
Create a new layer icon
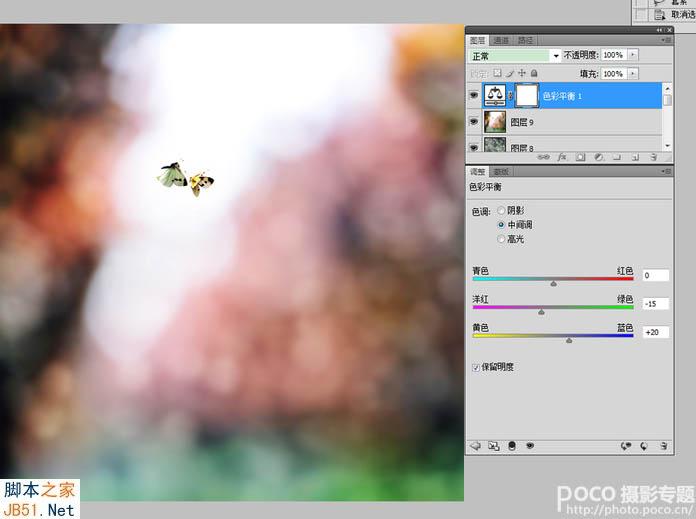[635, 157]
